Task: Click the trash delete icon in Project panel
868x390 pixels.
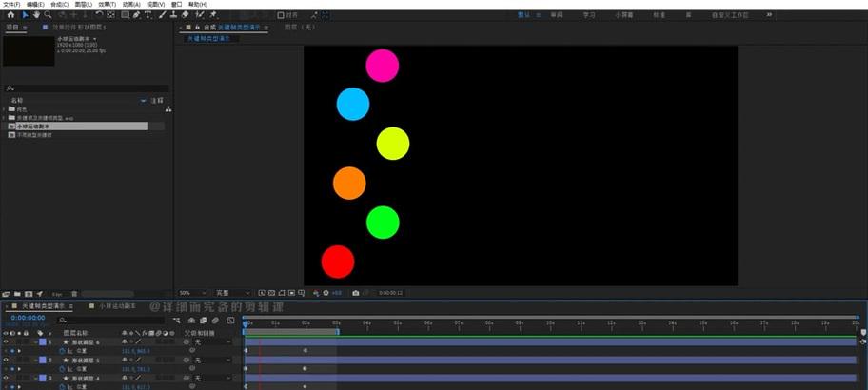Action: [x=74, y=294]
